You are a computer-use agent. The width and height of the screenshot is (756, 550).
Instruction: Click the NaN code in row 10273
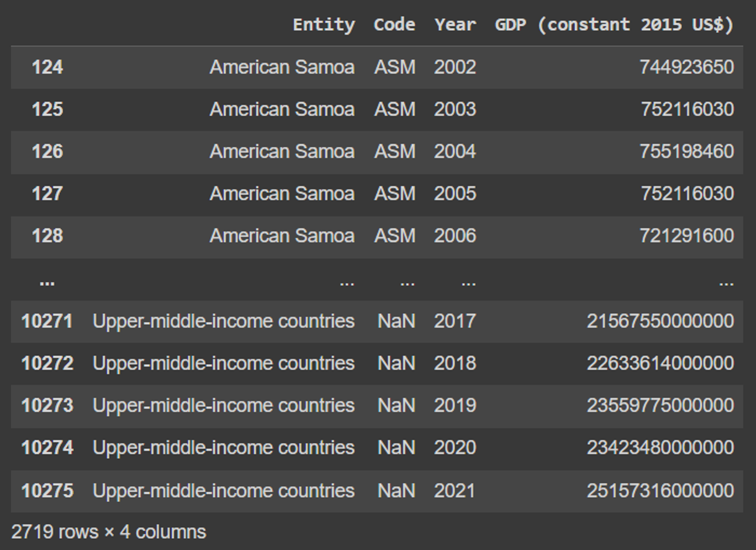[396, 406]
